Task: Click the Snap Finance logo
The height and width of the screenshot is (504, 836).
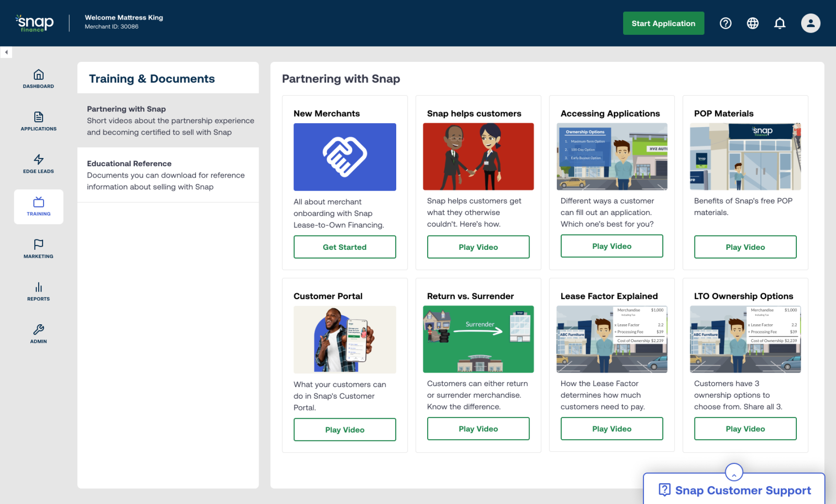Action: [34, 23]
